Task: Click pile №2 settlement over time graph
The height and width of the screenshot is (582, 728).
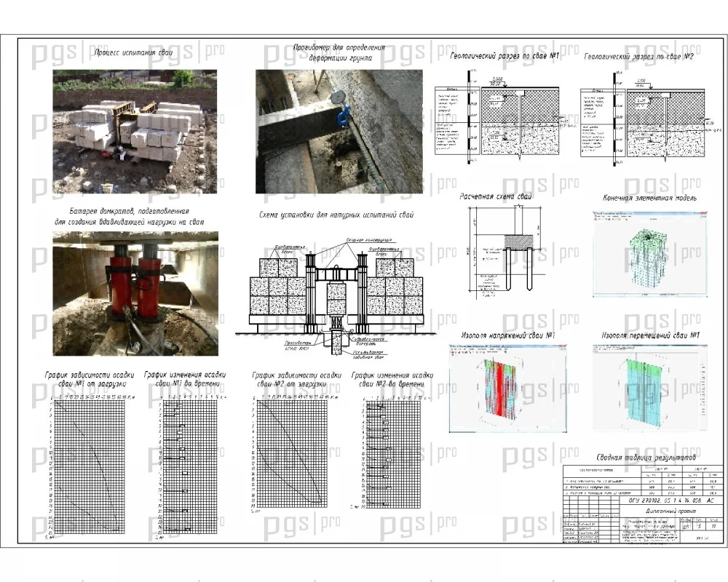Action: coord(391,453)
